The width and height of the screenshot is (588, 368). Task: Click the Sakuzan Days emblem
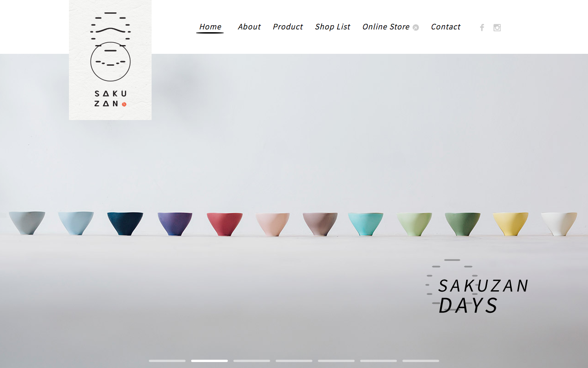pyautogui.click(x=478, y=287)
